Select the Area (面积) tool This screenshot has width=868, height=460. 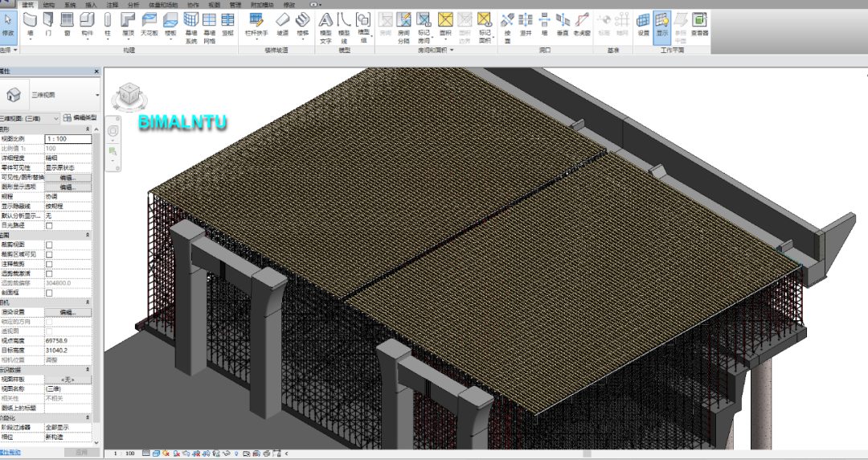click(445, 26)
